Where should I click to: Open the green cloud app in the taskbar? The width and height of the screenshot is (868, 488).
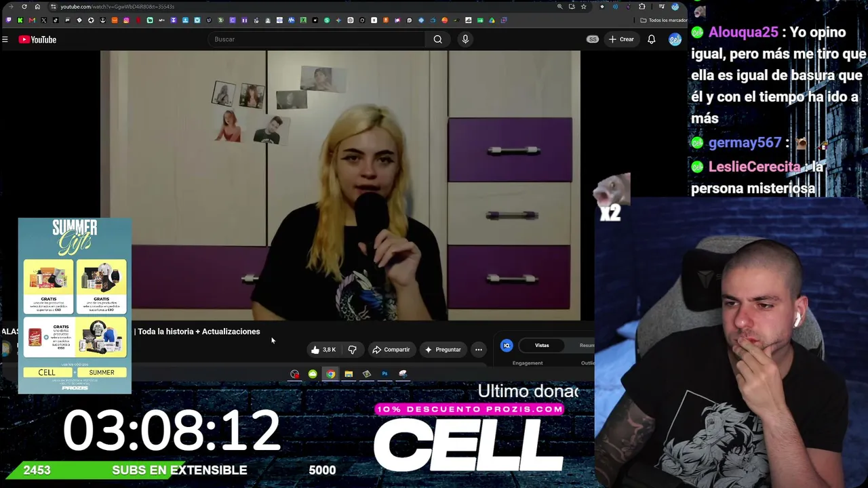click(x=313, y=373)
